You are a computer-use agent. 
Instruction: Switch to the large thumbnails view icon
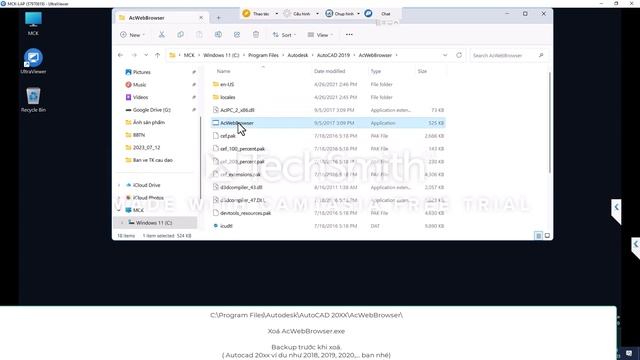[x=547, y=236]
